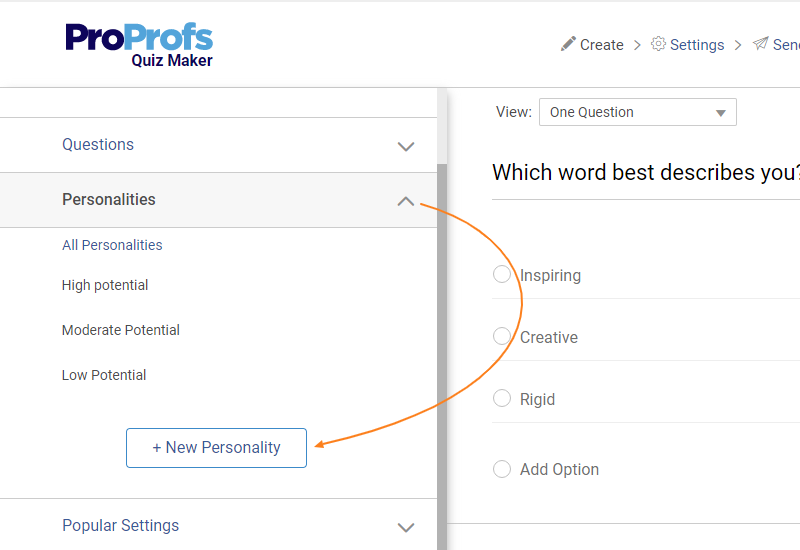
Task: Select the Low Potential personality
Action: [104, 375]
